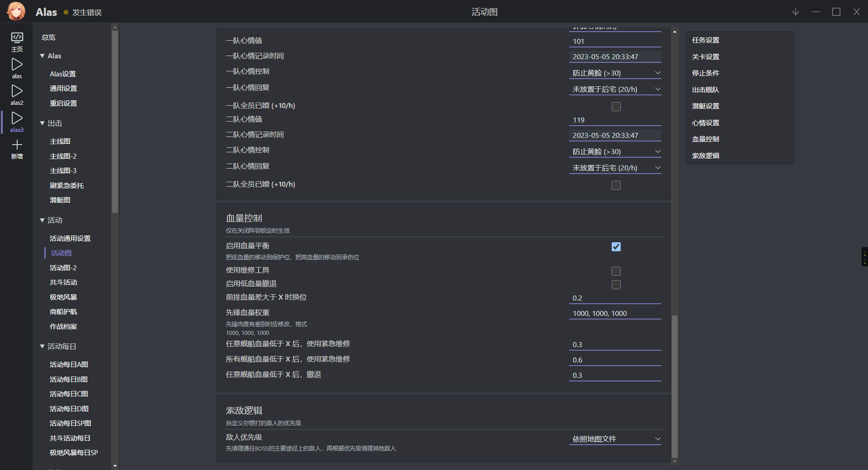Image resolution: width=868 pixels, height=470 pixels.
Task: Jump to 心情设置 section
Action: [706, 122]
